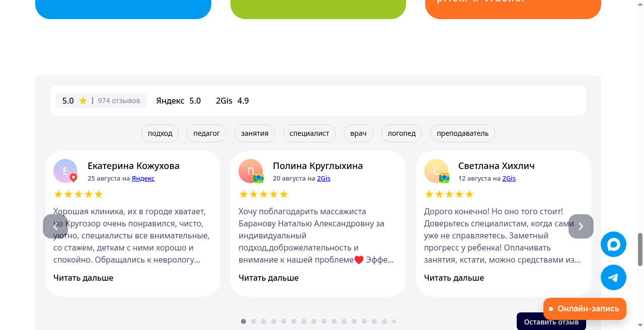Click the date 20 августа на
This screenshot has height=330, width=644.
[x=294, y=178]
